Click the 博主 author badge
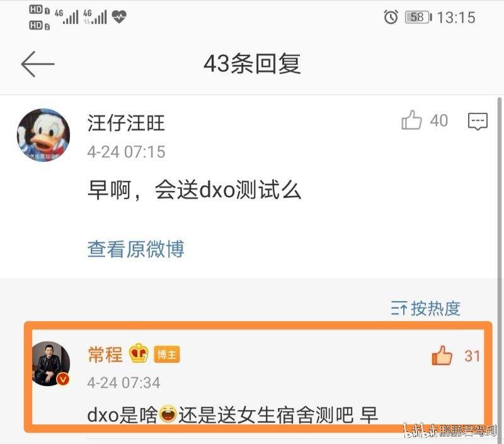Image resolution: width=504 pixels, height=444 pixels. [x=167, y=355]
